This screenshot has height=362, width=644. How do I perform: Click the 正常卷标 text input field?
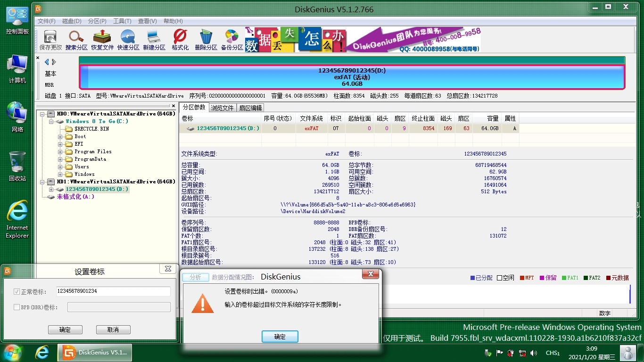113,291
